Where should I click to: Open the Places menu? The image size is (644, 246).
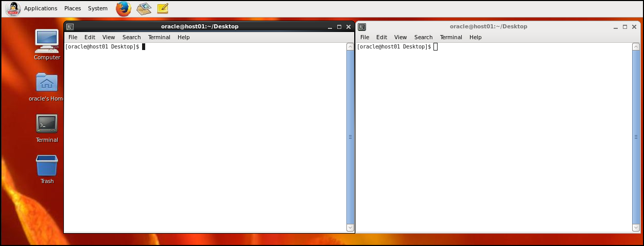[73, 8]
